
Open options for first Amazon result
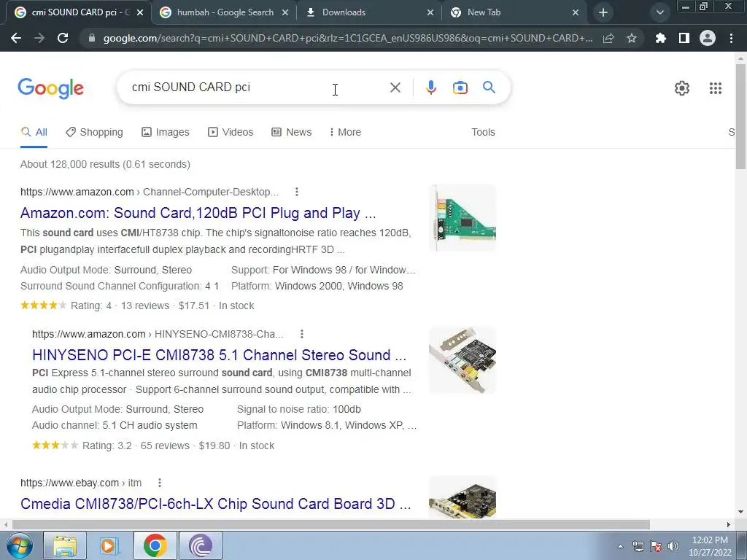pyautogui.click(x=296, y=192)
